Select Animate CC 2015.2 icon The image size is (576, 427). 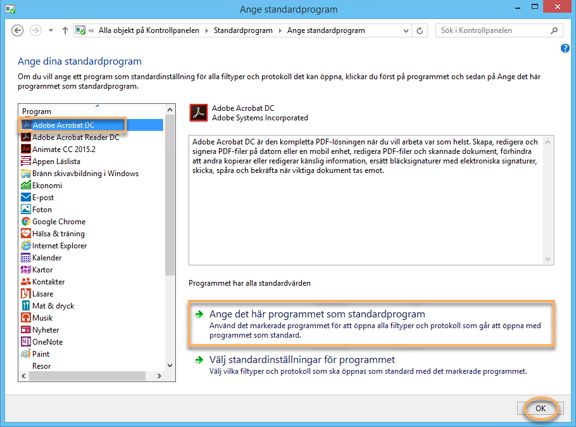[x=26, y=149]
